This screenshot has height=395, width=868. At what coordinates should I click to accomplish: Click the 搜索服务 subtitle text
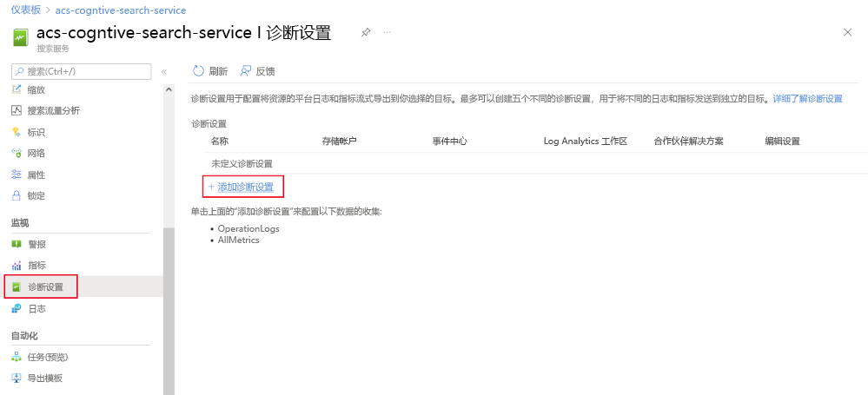(53, 48)
